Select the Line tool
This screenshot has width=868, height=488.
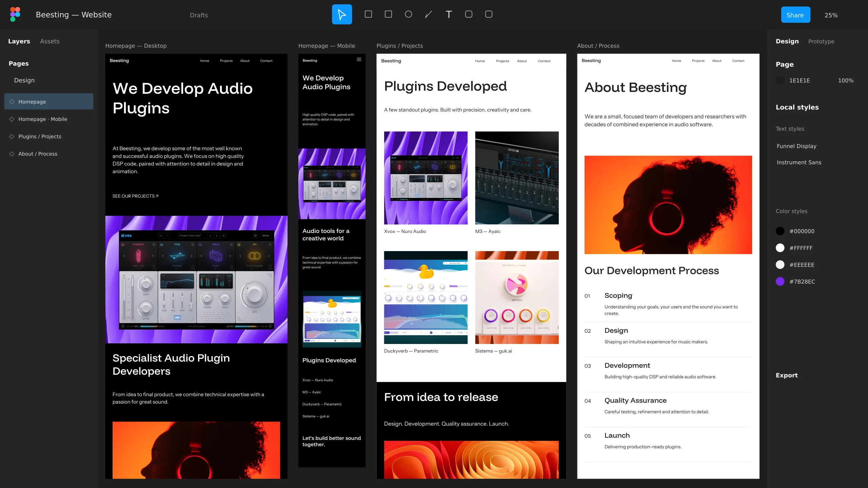pyautogui.click(x=429, y=14)
